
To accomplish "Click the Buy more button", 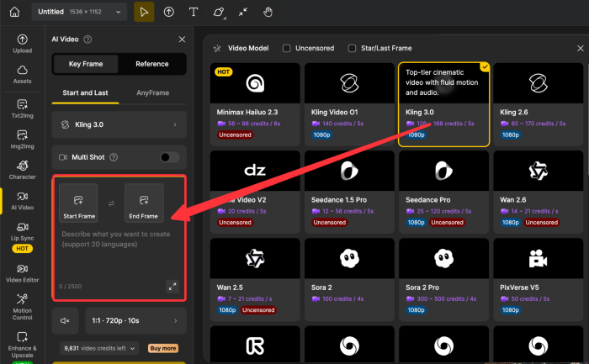I will [x=163, y=348].
